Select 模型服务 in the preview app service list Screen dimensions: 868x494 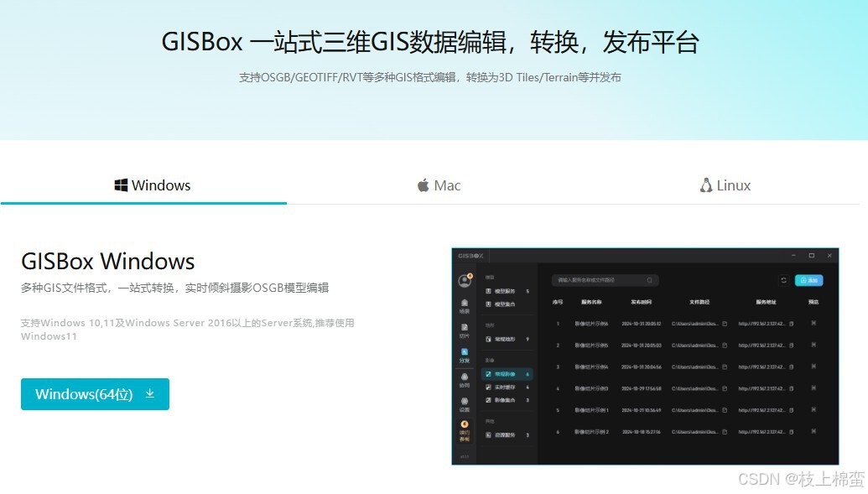click(507, 291)
